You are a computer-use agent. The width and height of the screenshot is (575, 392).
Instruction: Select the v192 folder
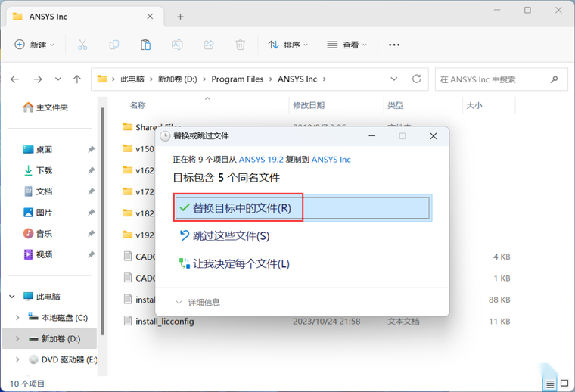(138, 235)
